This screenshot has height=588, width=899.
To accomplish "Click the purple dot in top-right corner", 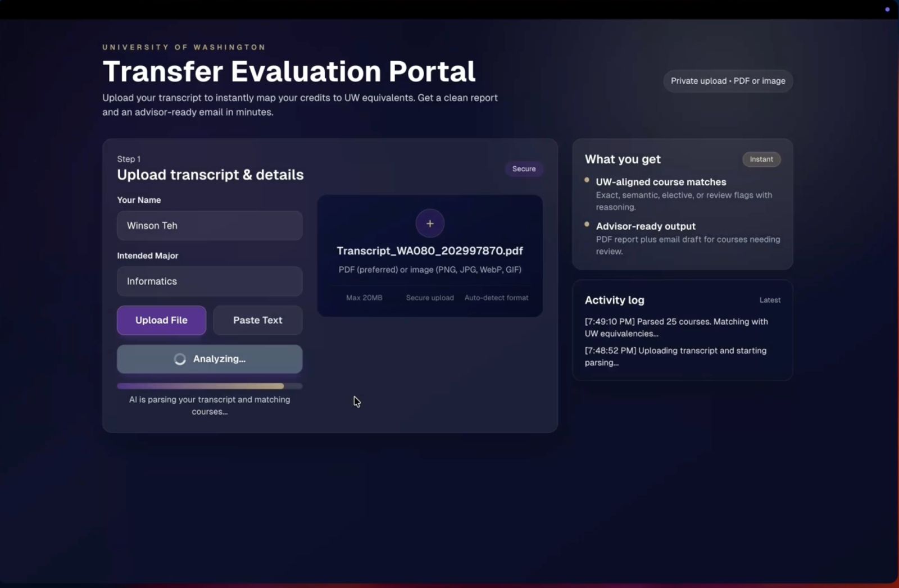I will [x=887, y=10].
